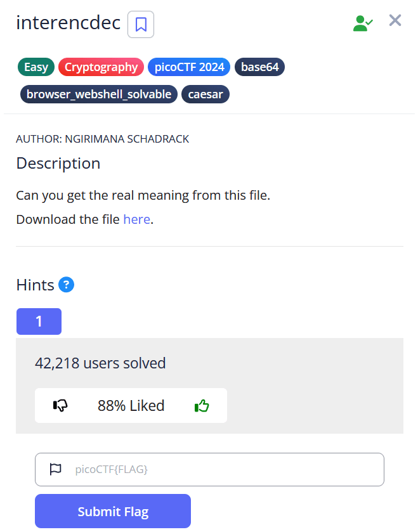This screenshot has height=532, width=418.
Task: Click the green thumbs up like icon
Action: coord(202,406)
